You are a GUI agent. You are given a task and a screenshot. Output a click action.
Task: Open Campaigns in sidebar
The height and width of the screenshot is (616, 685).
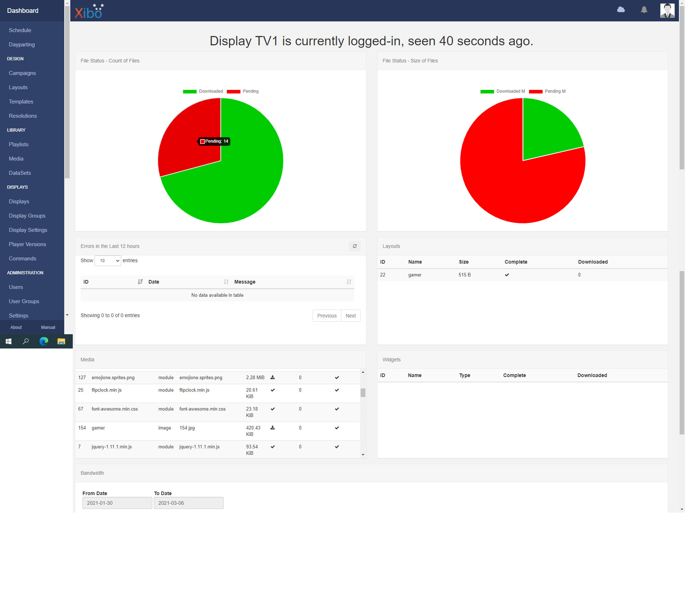[22, 73]
